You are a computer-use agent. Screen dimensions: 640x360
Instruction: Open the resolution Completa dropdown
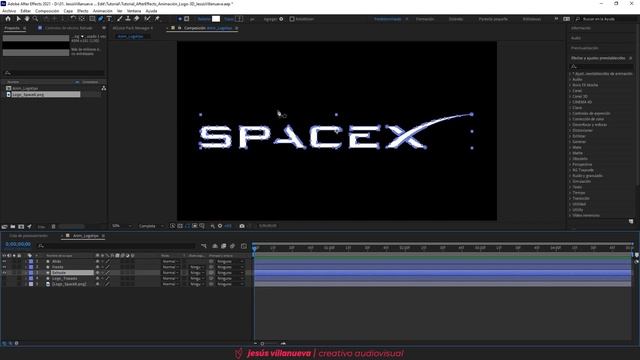151,226
